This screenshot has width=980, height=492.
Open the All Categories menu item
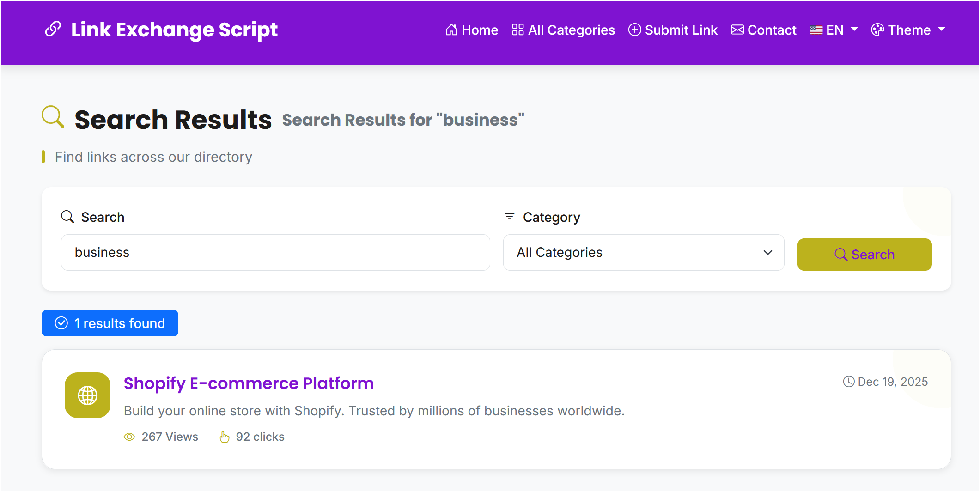tap(563, 30)
